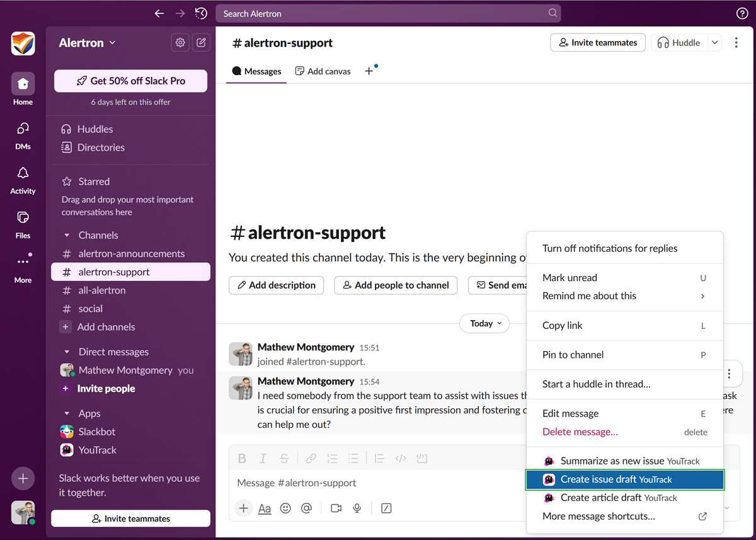Click the composer plus attach button
Viewport: 756px width, 540px height.
pos(244,508)
